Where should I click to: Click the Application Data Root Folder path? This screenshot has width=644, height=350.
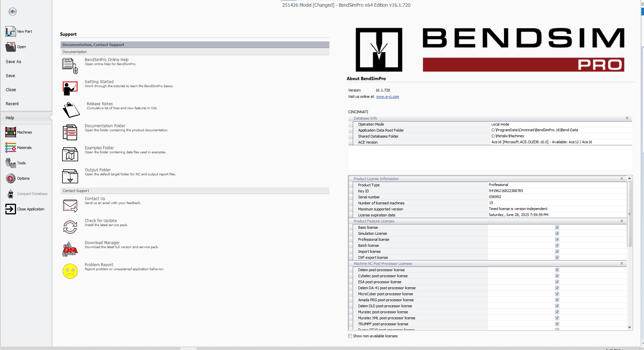coord(534,130)
